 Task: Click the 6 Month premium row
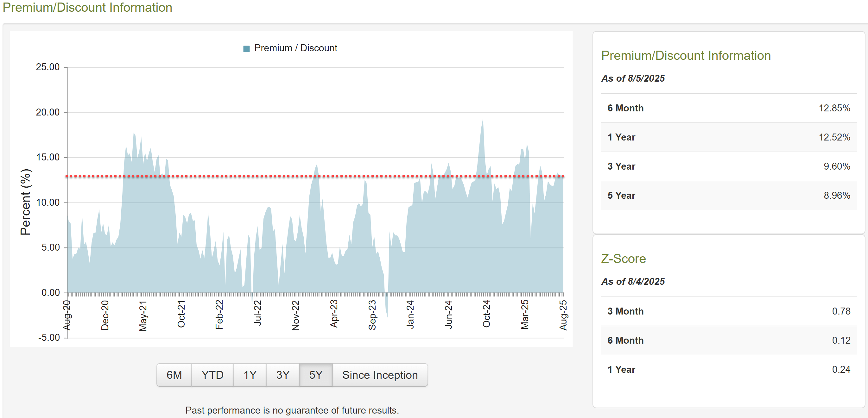click(x=728, y=108)
